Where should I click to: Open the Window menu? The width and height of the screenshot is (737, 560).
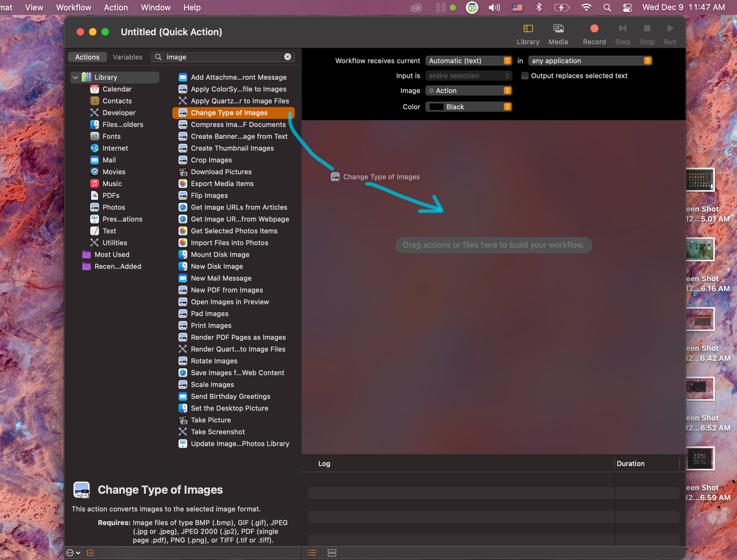(156, 7)
